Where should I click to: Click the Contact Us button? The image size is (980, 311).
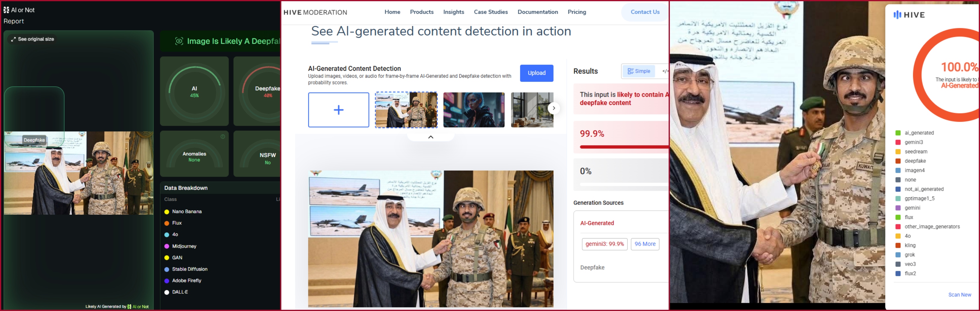pos(645,12)
